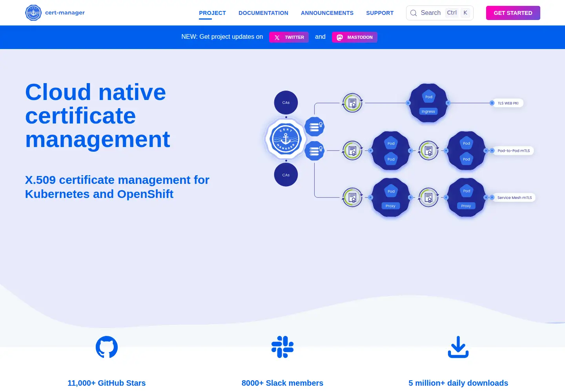Click the X.509 certificate management subtitle text
The width and height of the screenshot is (565, 392).
(117, 187)
